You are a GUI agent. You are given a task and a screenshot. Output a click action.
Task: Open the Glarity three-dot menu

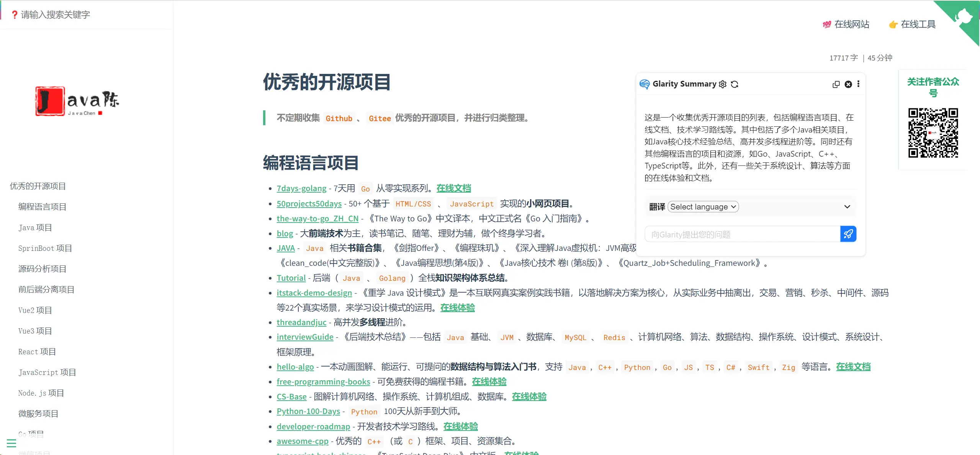(x=859, y=84)
